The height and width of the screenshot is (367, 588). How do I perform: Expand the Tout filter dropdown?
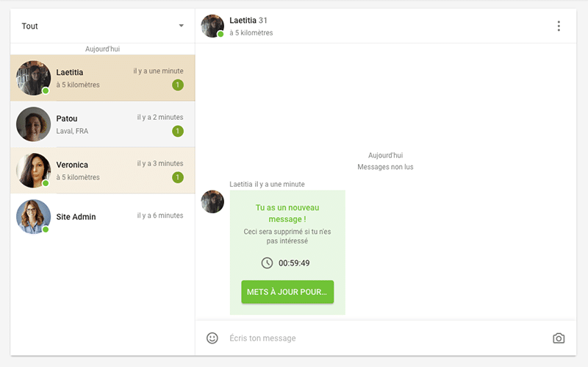103,26
